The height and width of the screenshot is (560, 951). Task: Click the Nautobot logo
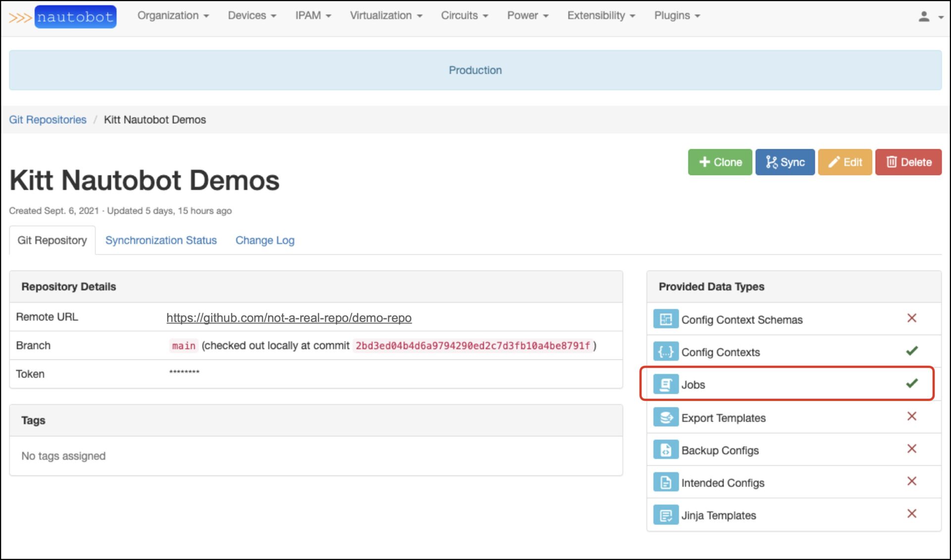pyautogui.click(x=75, y=16)
